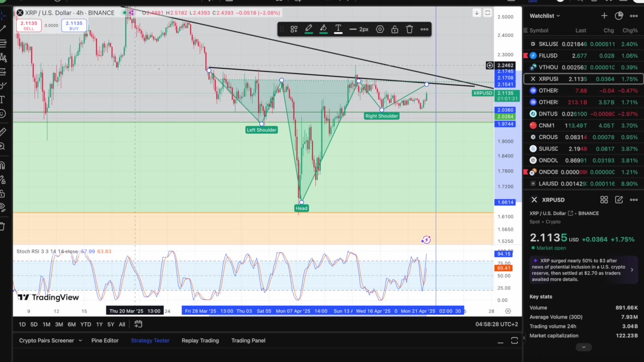
Task: Change background fill color bucket icon
Action: pos(324,29)
